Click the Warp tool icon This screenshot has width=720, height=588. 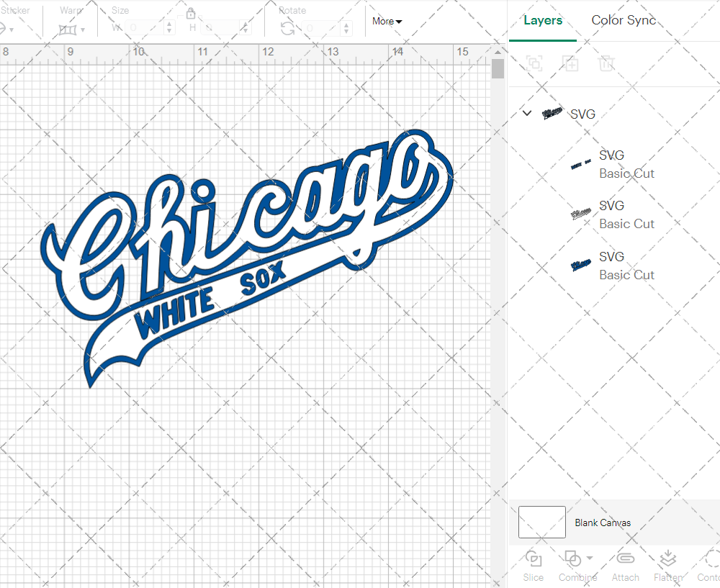click(68, 30)
